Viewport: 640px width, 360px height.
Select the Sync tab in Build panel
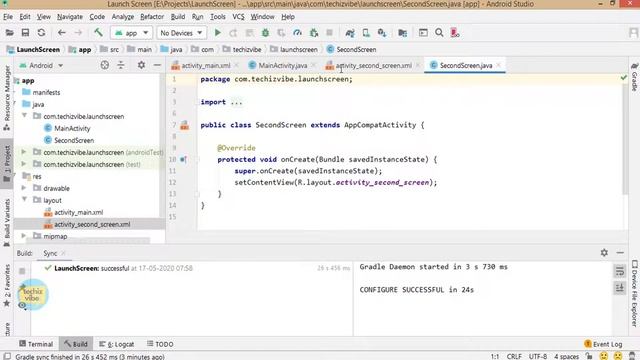click(50, 253)
